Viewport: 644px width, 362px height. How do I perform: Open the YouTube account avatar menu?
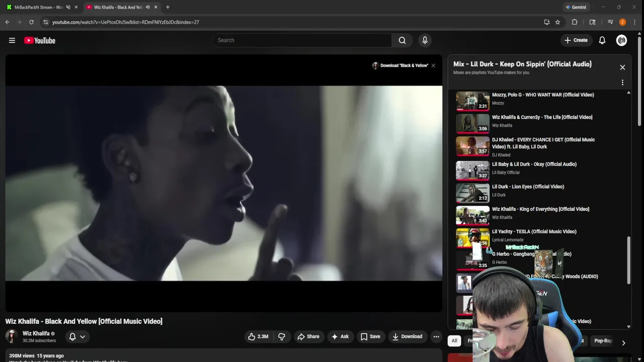pos(622,40)
